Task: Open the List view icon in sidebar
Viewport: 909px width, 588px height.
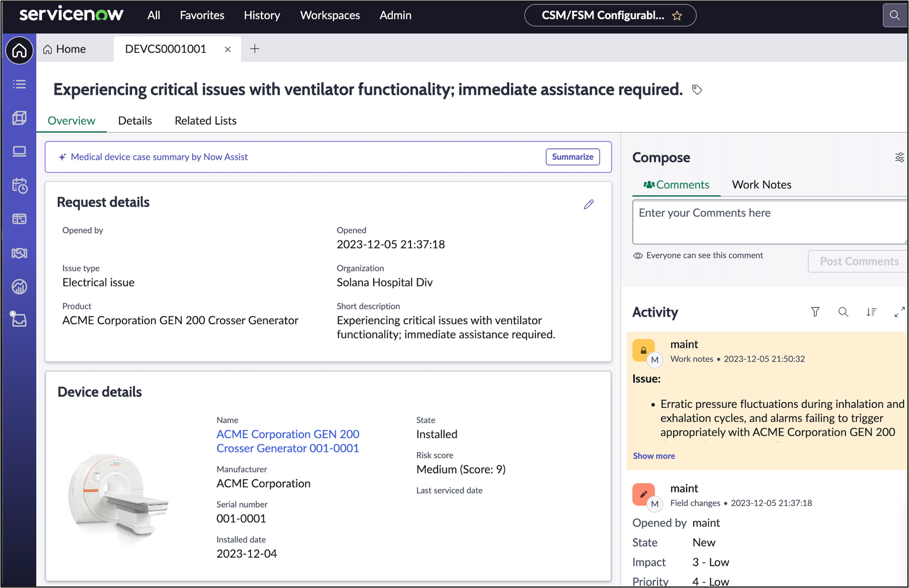Action: pyautogui.click(x=19, y=84)
